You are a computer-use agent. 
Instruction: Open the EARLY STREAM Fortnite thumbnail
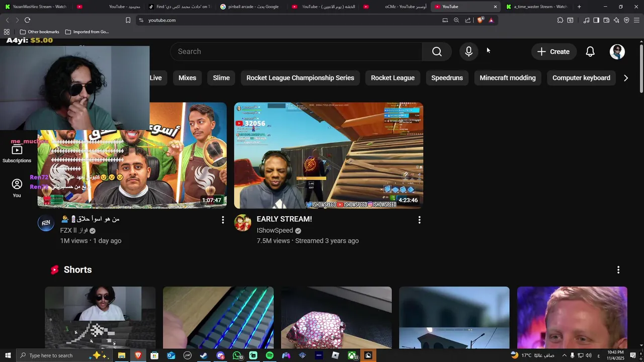pos(329,155)
